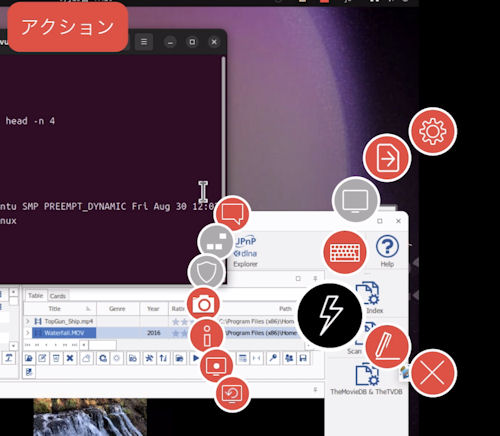Open the on-screen keyboard action button
The height and width of the screenshot is (436, 500).
pyautogui.click(x=345, y=252)
